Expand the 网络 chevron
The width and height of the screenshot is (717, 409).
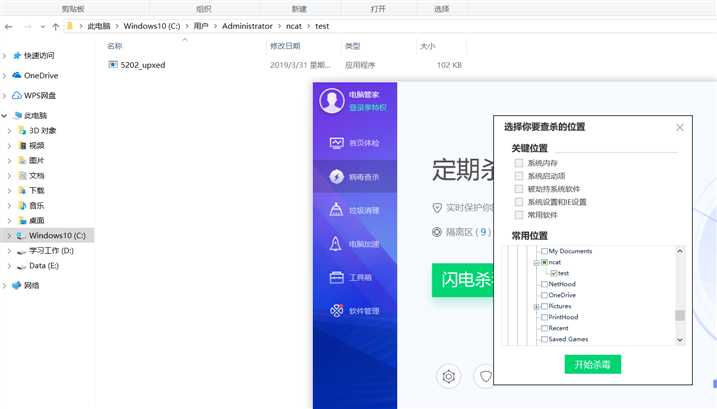coord(5,285)
